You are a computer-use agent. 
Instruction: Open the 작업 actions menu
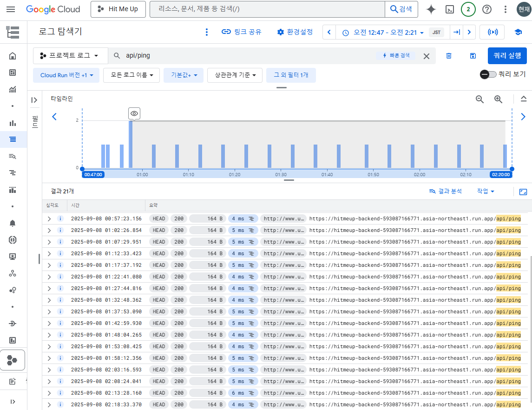pos(485,191)
